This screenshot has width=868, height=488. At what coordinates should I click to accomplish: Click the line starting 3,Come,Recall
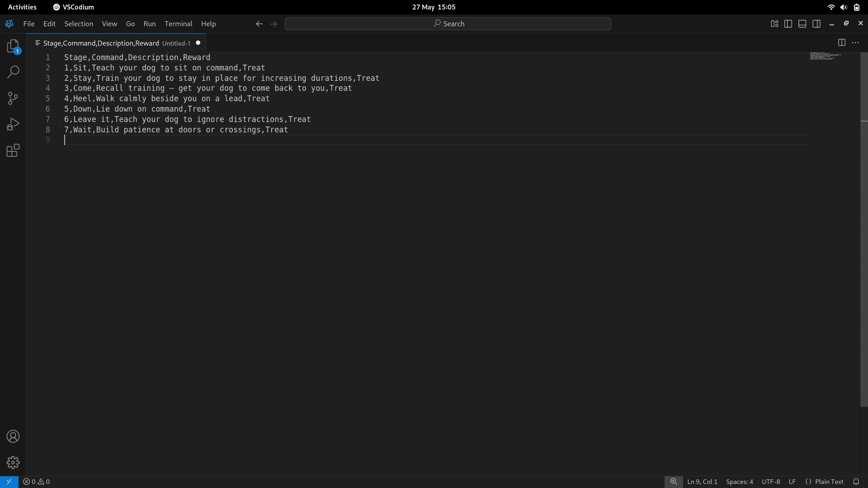coord(208,88)
